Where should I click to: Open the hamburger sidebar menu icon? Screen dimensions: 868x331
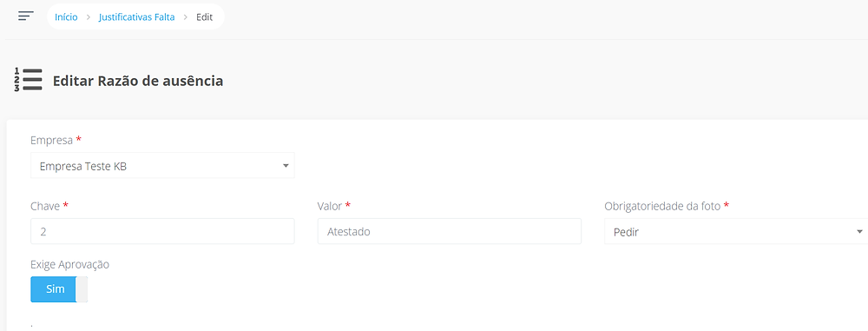[x=26, y=17]
